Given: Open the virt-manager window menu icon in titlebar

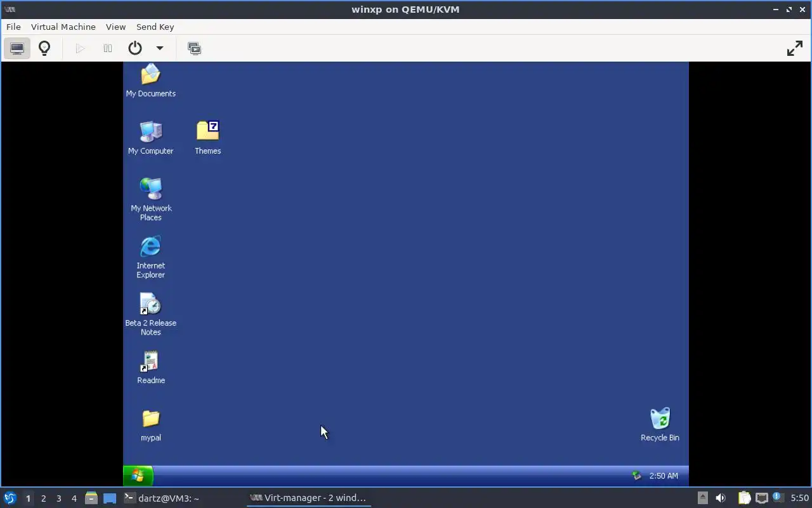Looking at the screenshot, I should [x=10, y=9].
